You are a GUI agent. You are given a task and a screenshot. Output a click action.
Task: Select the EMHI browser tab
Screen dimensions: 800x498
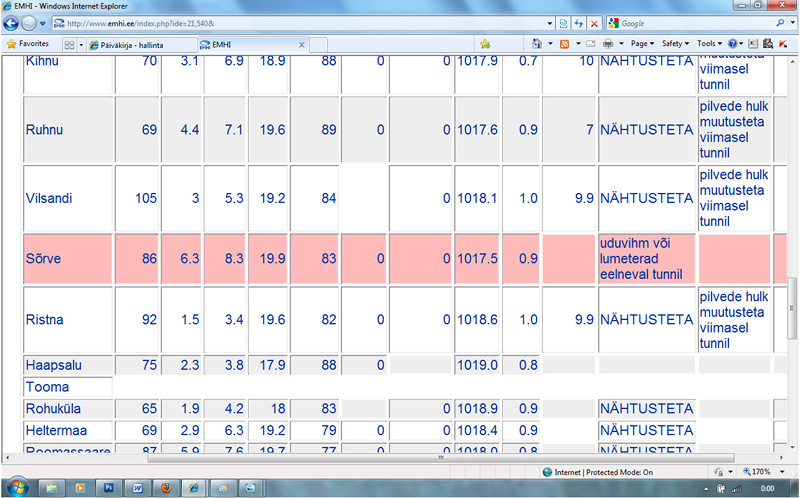tap(250, 44)
